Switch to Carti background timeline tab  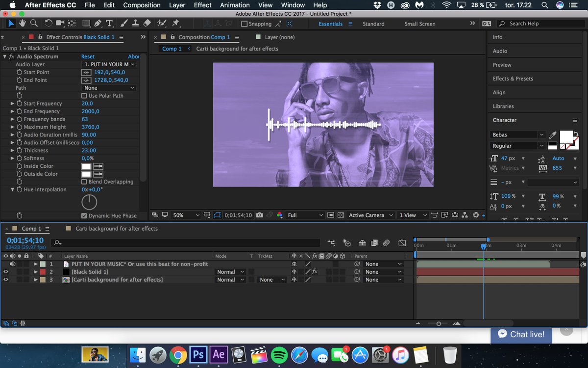117,229
